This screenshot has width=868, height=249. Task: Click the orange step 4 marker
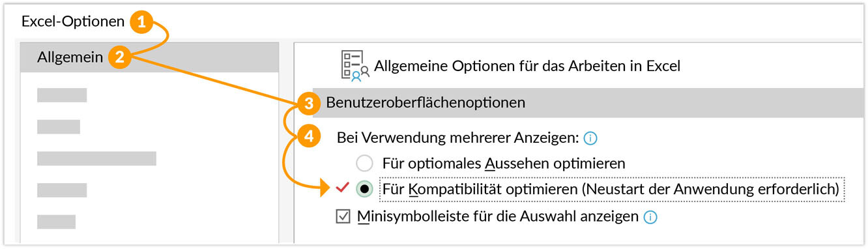(x=309, y=137)
